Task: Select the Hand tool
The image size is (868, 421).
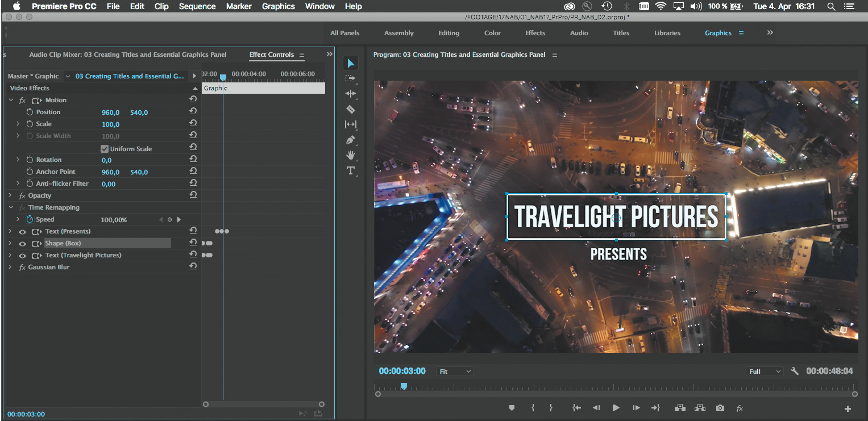Action: (x=351, y=155)
